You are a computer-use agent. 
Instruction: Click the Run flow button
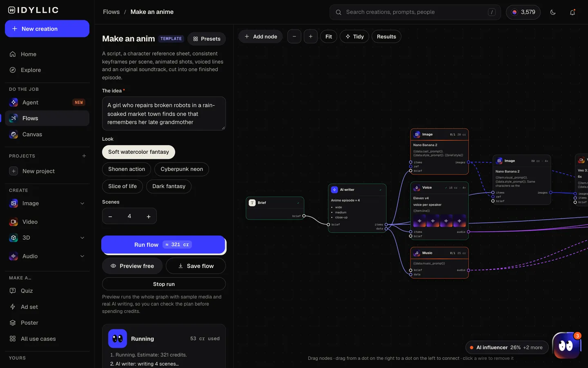tap(163, 245)
